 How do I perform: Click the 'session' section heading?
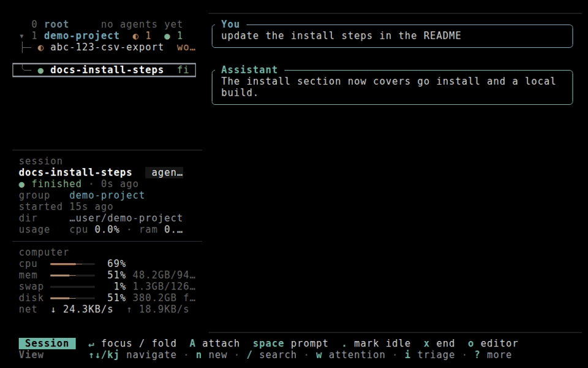[x=40, y=161]
